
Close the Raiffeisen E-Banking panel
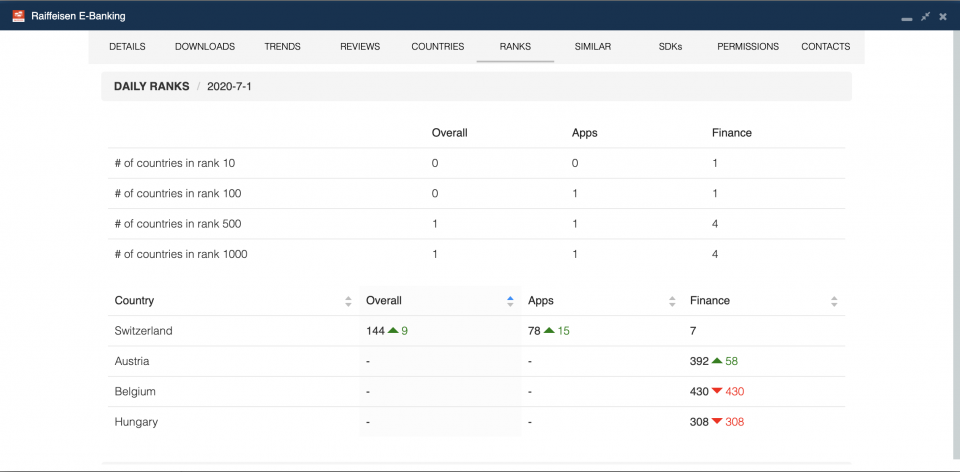point(943,17)
